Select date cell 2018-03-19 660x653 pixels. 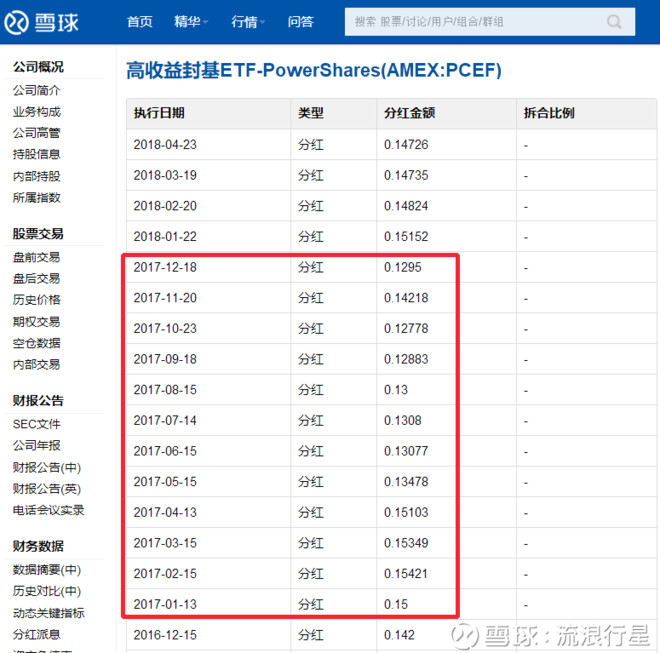[x=165, y=175]
